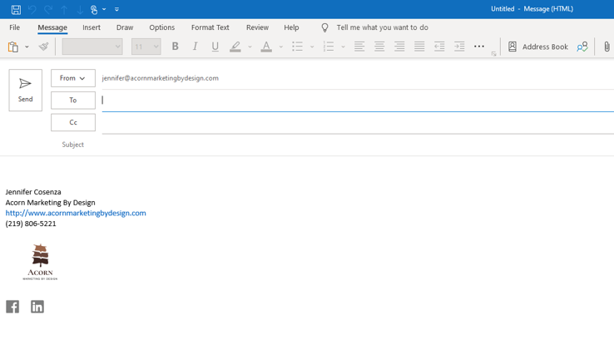Apply font color A button
614x364 pixels.
tap(266, 47)
